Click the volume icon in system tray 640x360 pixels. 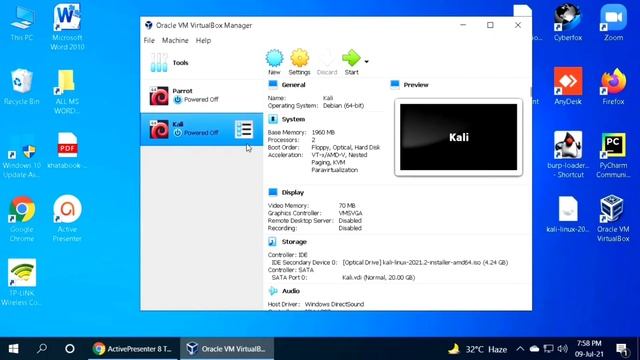click(x=562, y=349)
